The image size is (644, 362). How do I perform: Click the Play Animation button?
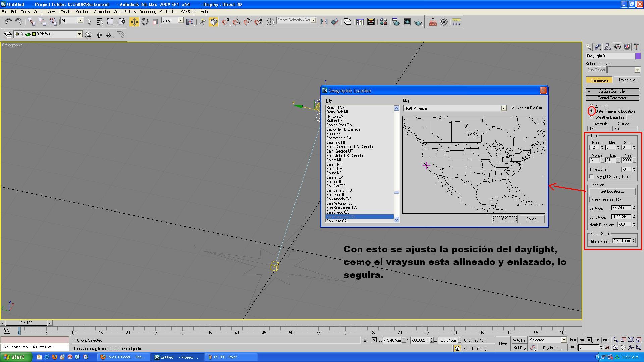[589, 340]
